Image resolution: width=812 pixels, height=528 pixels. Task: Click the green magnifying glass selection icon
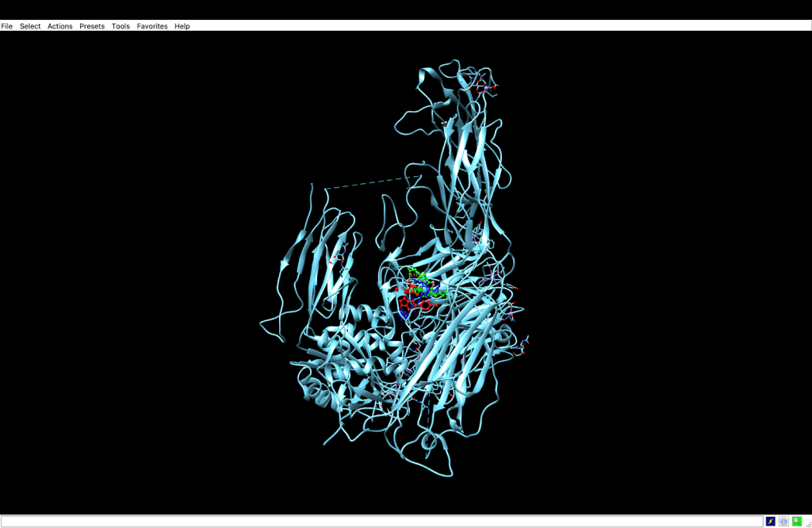(796, 521)
